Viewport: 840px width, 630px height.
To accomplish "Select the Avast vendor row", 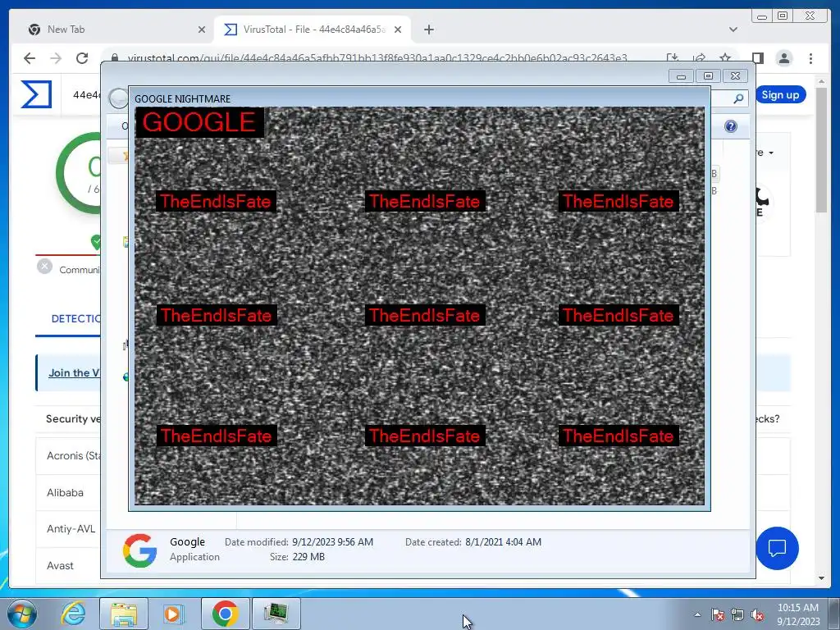I will click(68, 565).
